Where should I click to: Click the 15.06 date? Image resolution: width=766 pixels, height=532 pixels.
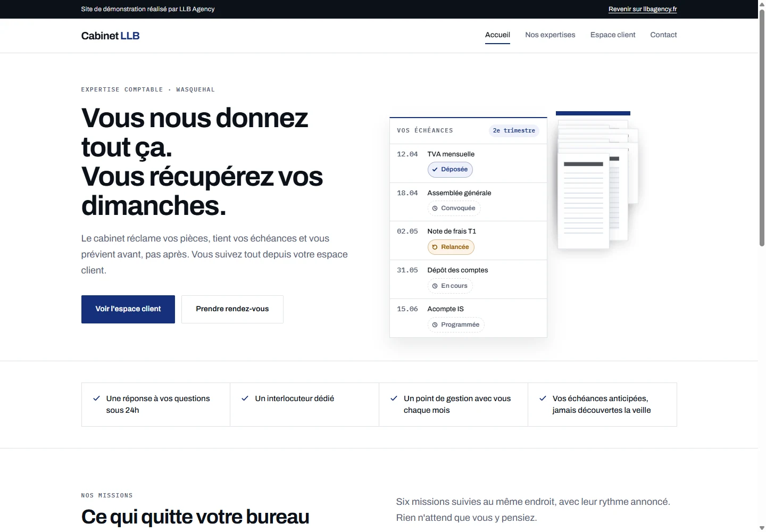[x=407, y=309]
